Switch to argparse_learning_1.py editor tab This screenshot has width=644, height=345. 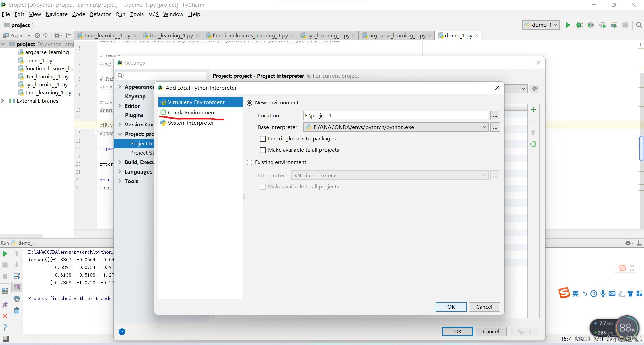(x=397, y=35)
